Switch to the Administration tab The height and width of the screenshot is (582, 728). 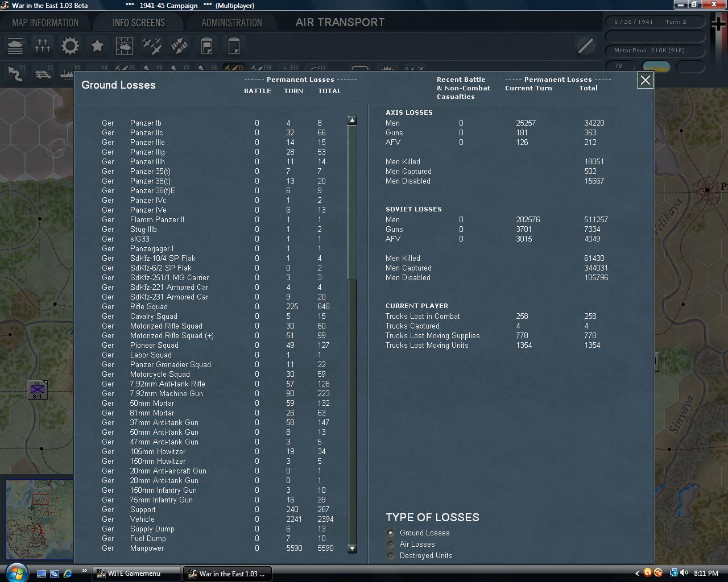232,23
